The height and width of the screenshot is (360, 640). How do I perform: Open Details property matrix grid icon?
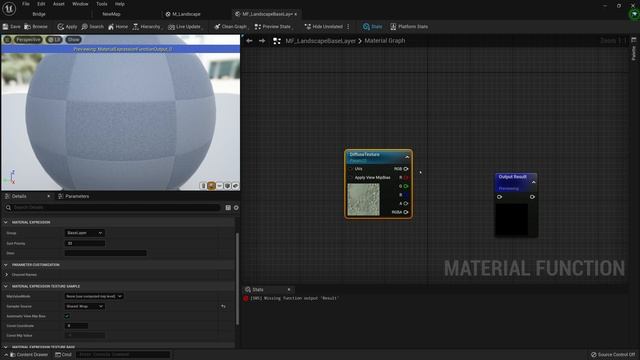[228, 207]
